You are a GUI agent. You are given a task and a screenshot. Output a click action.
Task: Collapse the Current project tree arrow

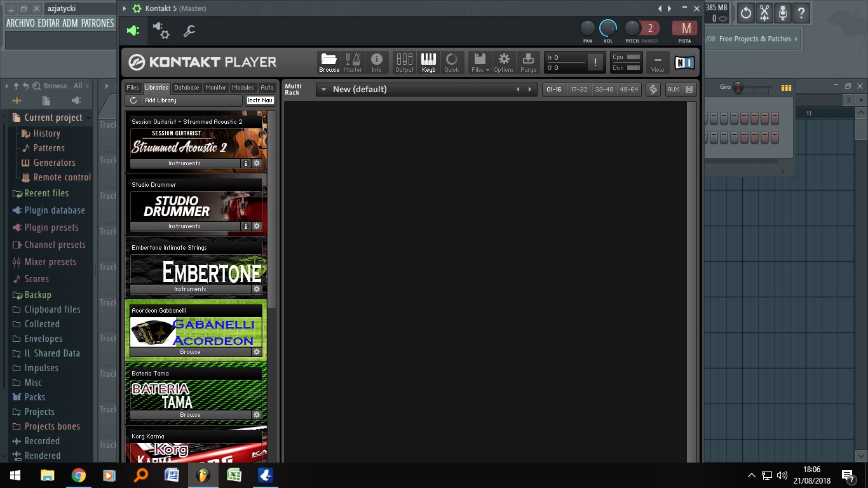click(x=88, y=118)
